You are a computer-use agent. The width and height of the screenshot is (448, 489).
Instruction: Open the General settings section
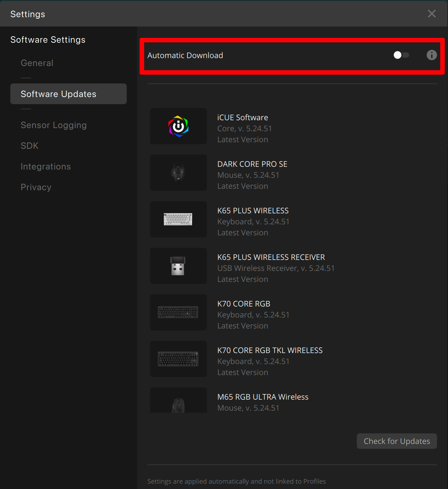point(37,63)
